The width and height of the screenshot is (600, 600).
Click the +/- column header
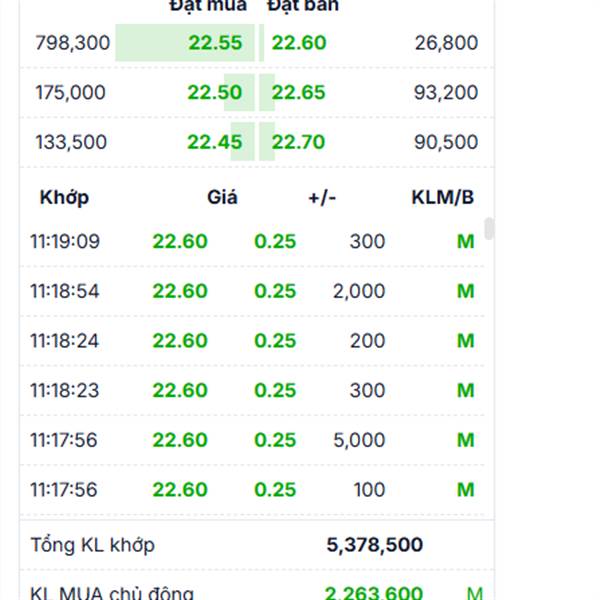pyautogui.click(x=322, y=197)
